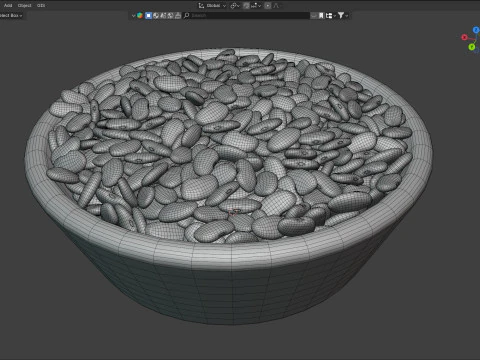Click the magnifier search icon

tap(187, 15)
